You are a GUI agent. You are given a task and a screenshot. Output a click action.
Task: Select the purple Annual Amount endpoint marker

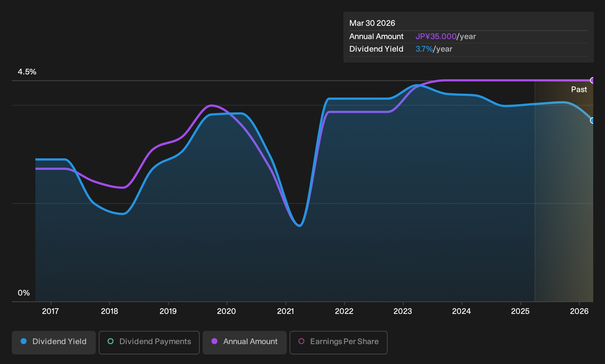[x=592, y=80]
